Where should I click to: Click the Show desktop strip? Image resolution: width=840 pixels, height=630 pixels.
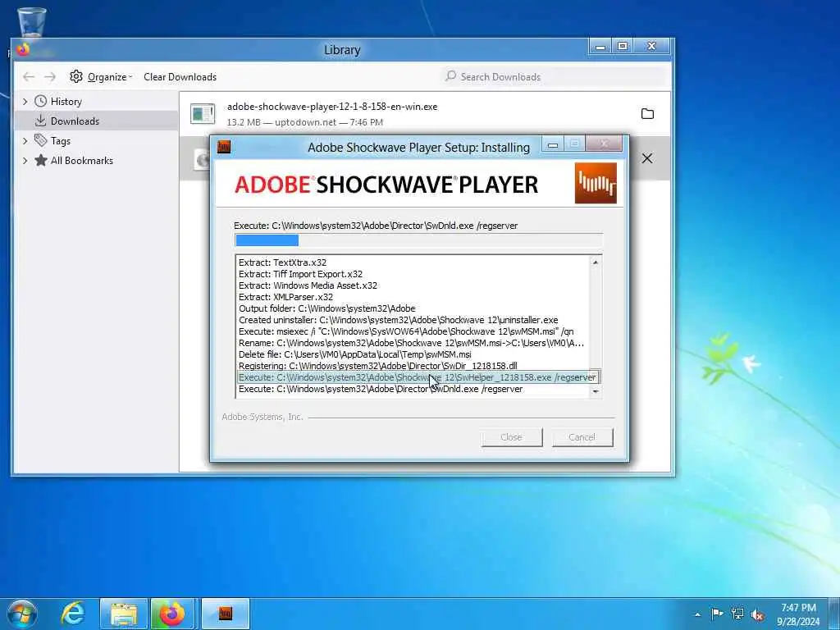(834, 614)
